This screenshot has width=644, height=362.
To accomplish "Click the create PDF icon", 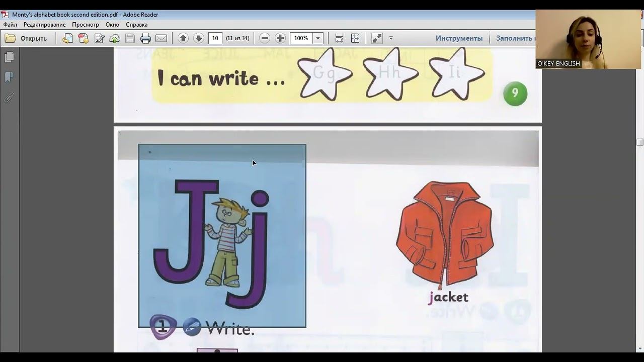I will [84, 38].
